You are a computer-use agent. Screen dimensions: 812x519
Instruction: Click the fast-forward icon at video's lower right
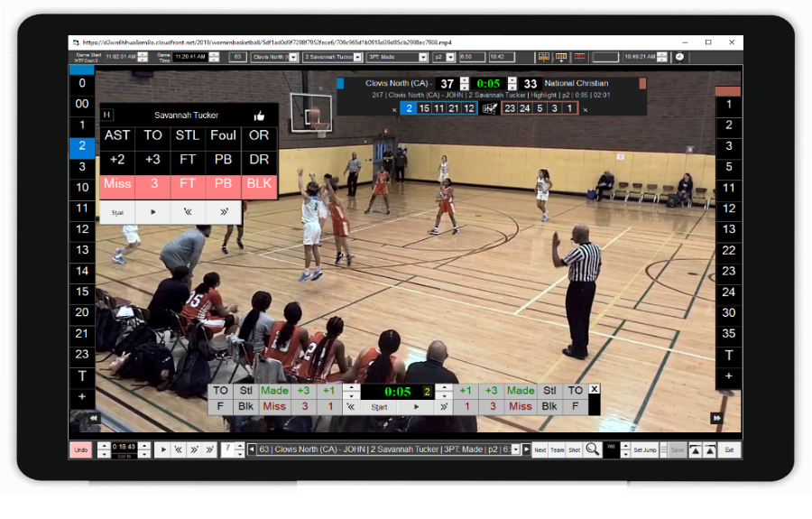[x=716, y=418]
